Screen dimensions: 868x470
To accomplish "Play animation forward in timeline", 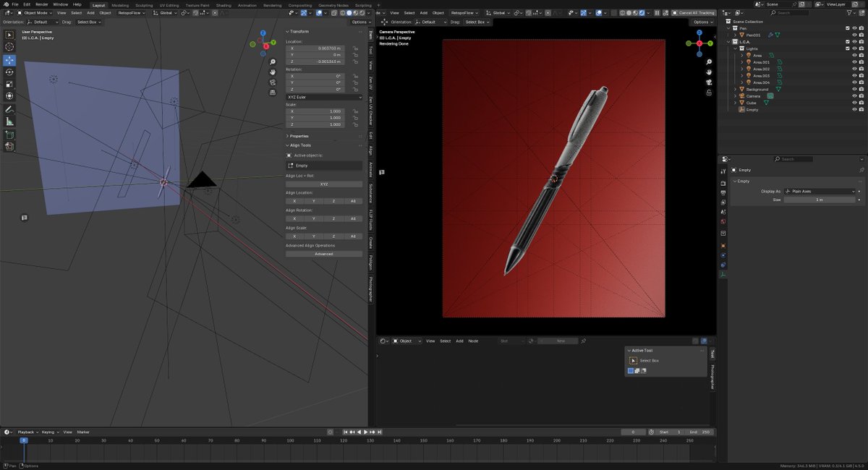I will click(x=366, y=432).
